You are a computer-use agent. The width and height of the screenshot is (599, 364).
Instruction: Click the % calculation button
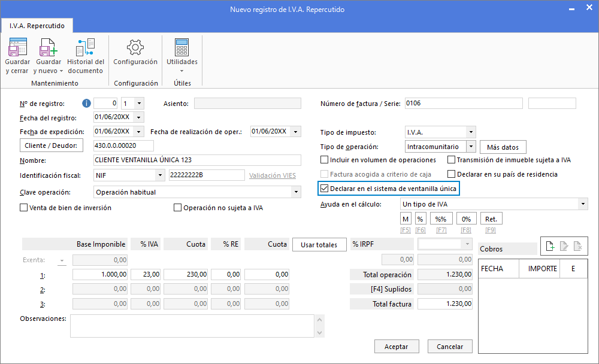[x=420, y=219]
